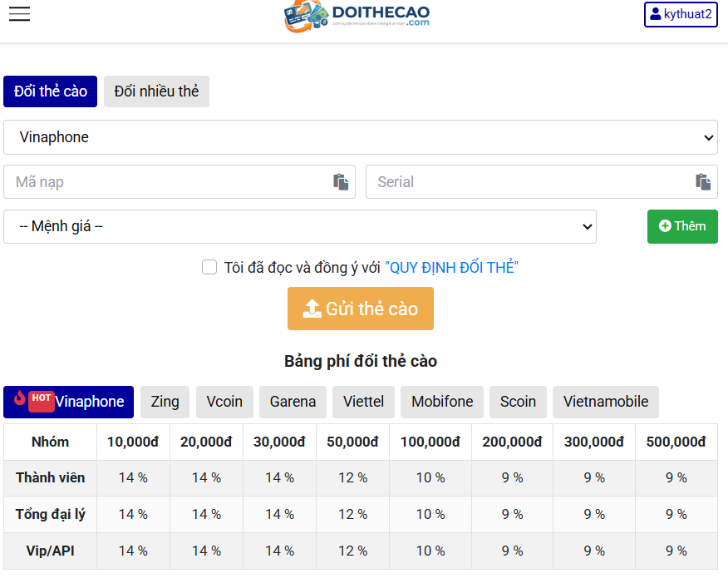
Task: Select the Garena fee tab
Action: (293, 402)
